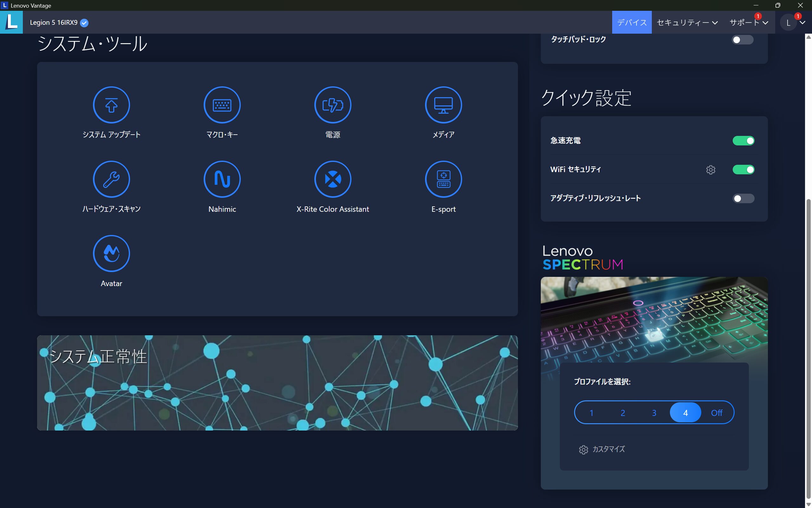Turn off WiFi セキュリティ switch
The width and height of the screenshot is (812, 508).
point(743,170)
